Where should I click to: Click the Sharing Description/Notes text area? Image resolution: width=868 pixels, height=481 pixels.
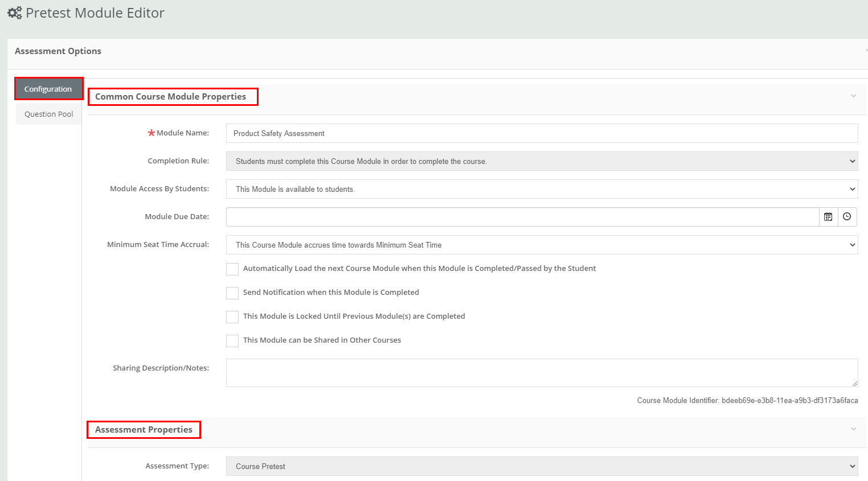click(541, 373)
